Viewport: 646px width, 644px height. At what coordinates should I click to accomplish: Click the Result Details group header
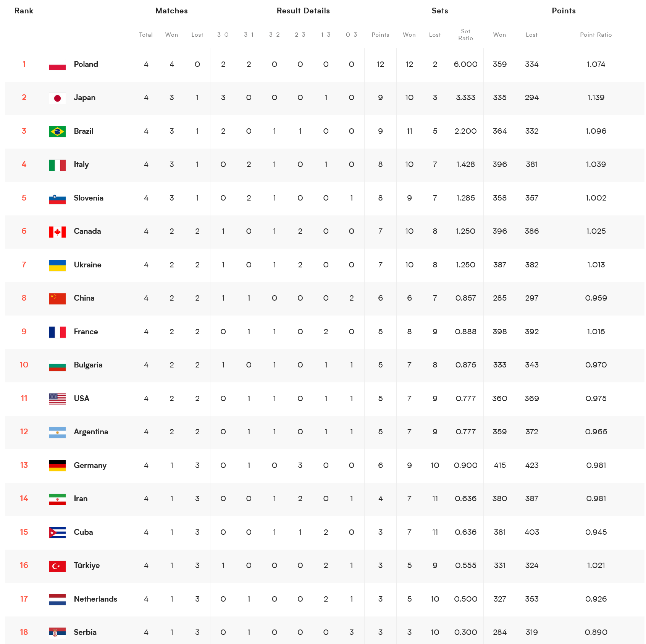click(303, 11)
